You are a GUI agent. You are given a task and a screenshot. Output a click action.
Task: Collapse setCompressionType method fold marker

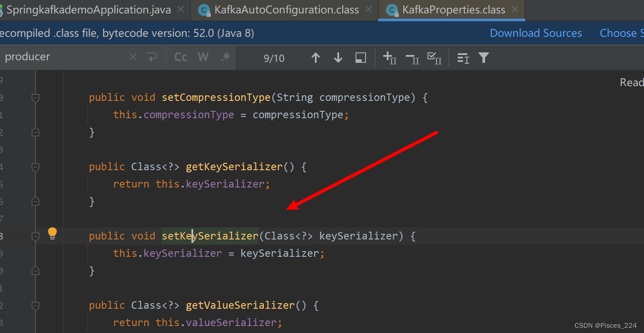pos(36,98)
